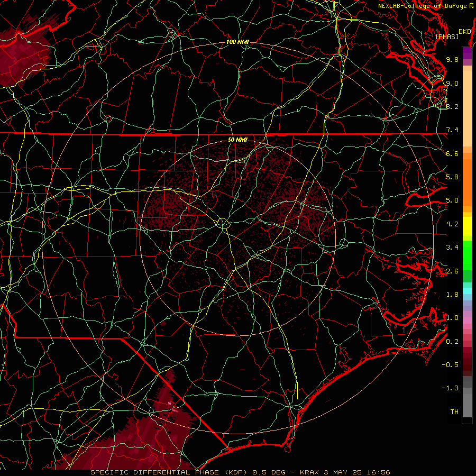Click the '100 NMI' range ring label
Screen dimensions: 476x476
tap(237, 42)
